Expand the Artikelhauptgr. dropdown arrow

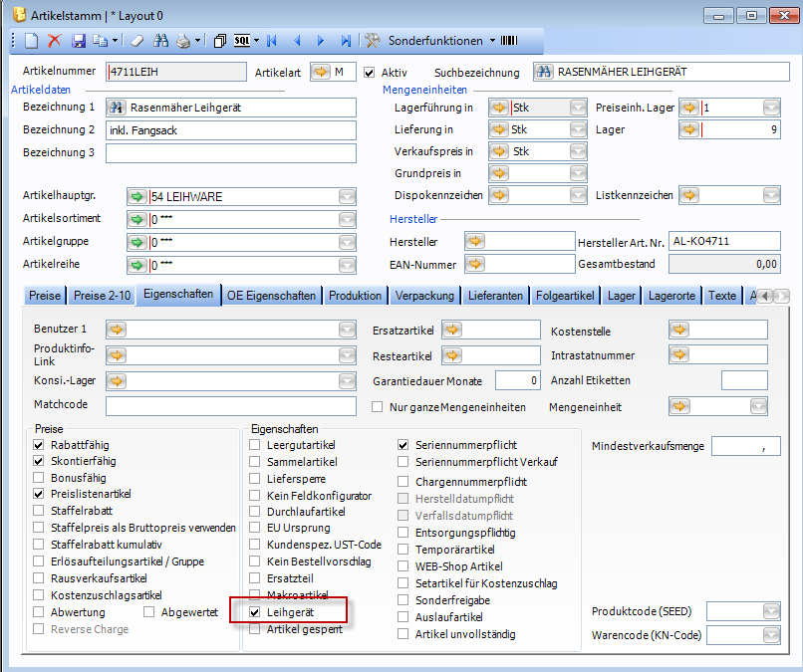click(346, 197)
